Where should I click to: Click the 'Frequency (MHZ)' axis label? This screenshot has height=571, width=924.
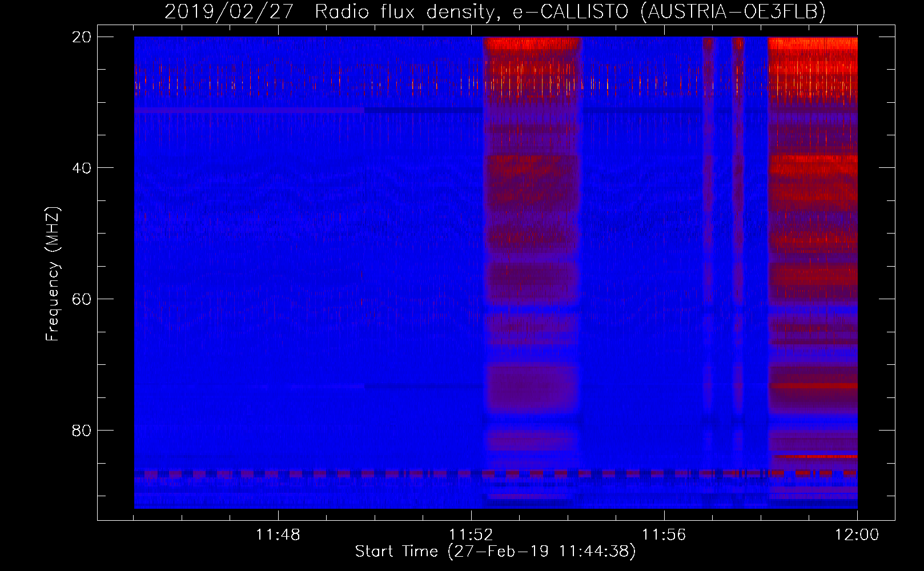[x=53, y=274]
